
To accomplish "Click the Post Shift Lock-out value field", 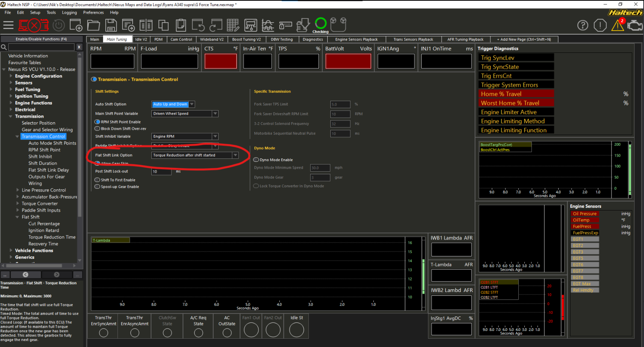I will click(161, 172).
